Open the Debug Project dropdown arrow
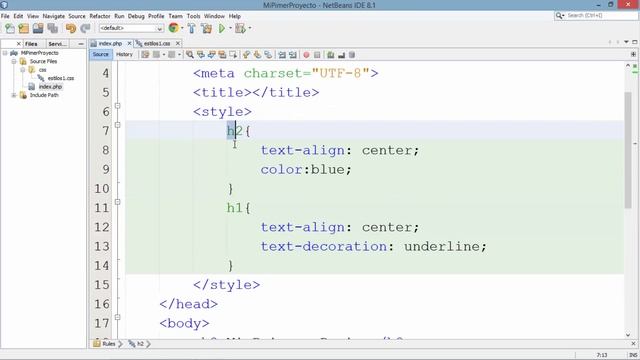This screenshot has width=640, height=360. click(249, 28)
